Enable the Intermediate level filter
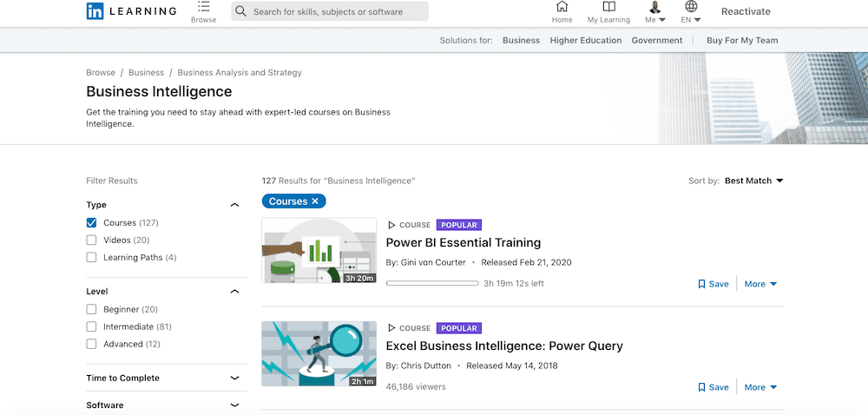Viewport: 868px width, 415px height. tap(91, 326)
